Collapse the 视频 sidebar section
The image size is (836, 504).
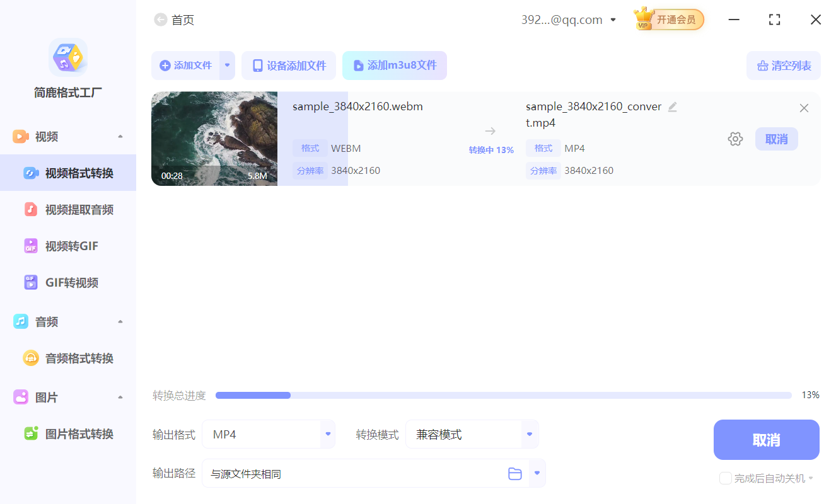120,136
